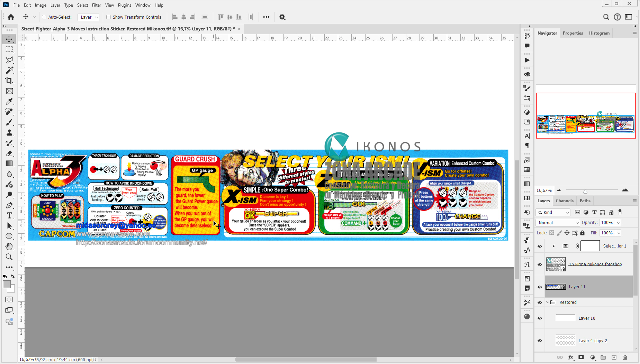
Task: Open the Navigator panel menu
Action: 634,33
